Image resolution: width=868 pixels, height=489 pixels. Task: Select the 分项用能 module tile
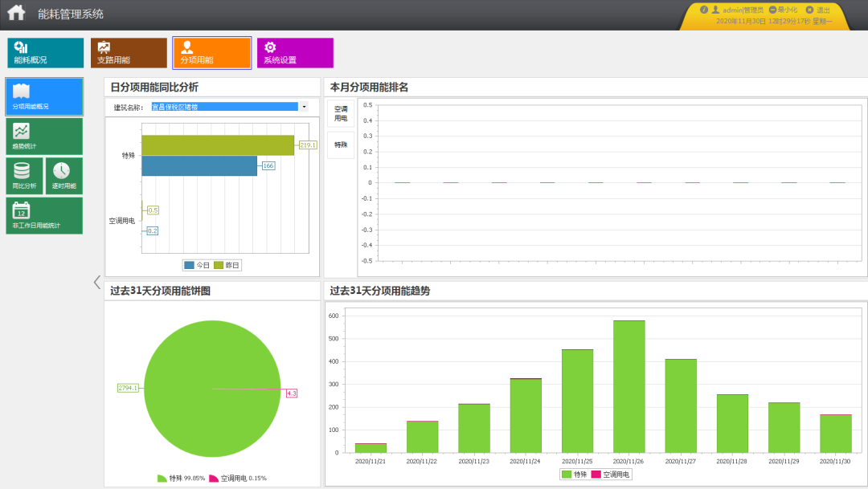click(x=212, y=52)
